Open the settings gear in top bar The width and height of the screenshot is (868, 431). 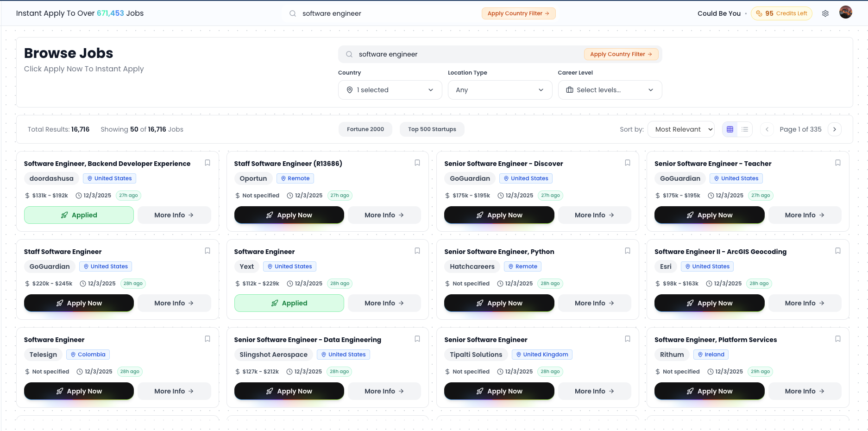(826, 13)
